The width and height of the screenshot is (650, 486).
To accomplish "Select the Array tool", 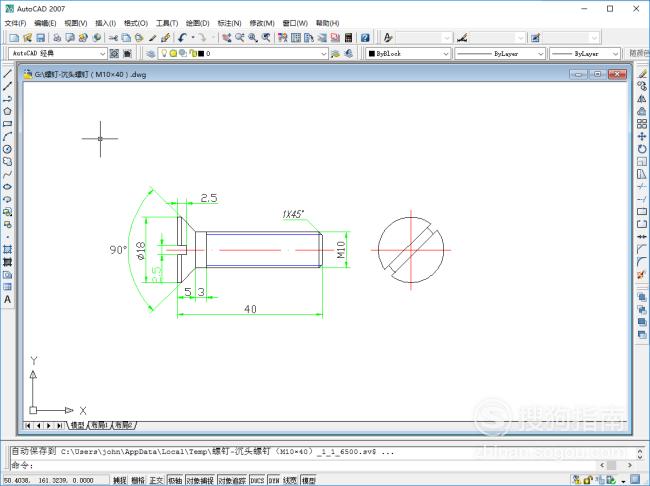I will tap(642, 124).
